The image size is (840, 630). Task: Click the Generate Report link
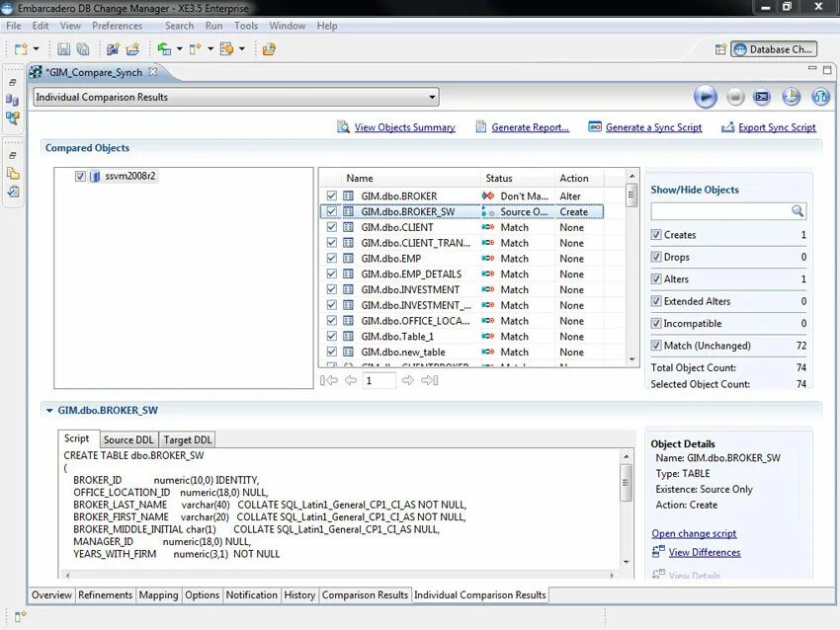(531, 127)
